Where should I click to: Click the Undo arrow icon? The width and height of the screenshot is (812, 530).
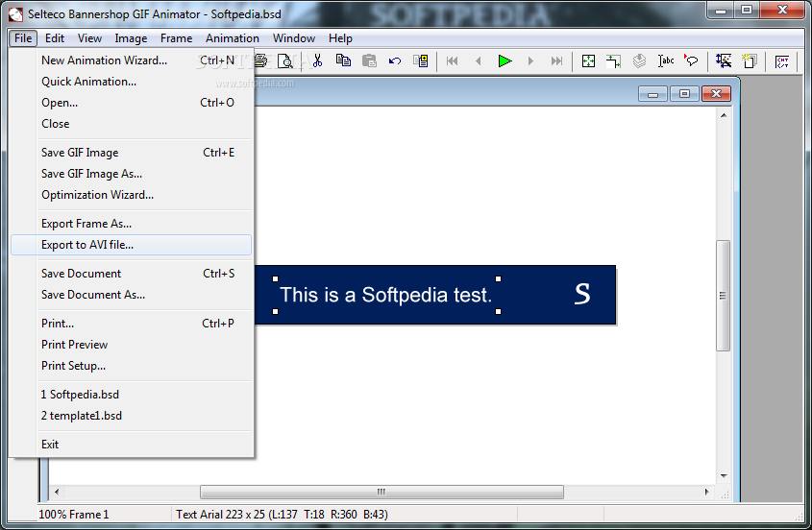pyautogui.click(x=395, y=61)
